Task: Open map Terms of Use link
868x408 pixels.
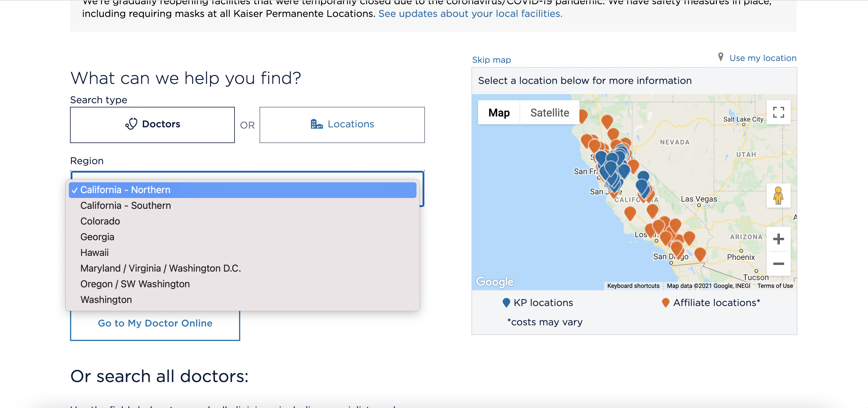Action: [x=775, y=286]
